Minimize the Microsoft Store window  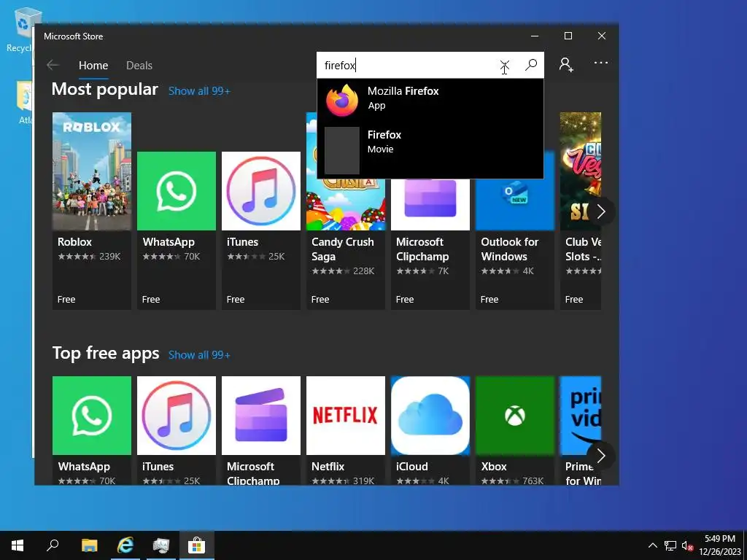(x=535, y=36)
